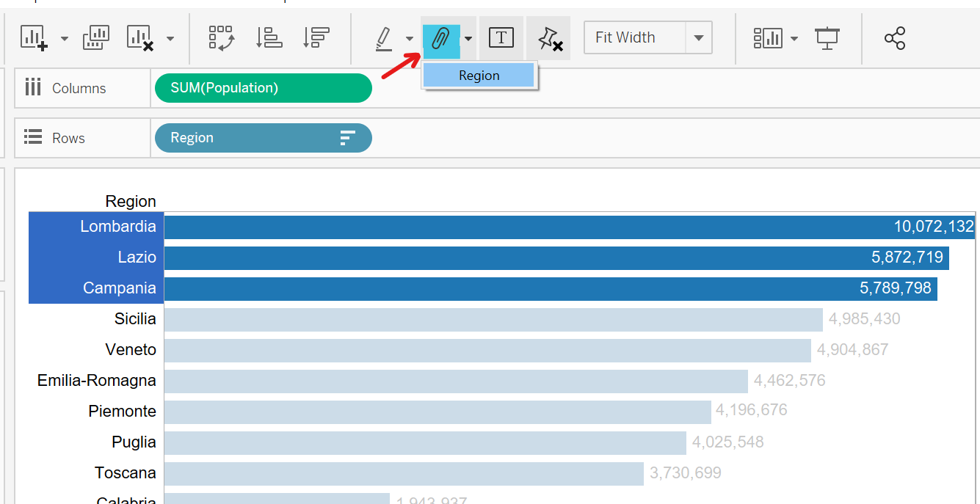Duplicate the current sheet
The width and height of the screenshot is (980, 504).
pos(95,38)
